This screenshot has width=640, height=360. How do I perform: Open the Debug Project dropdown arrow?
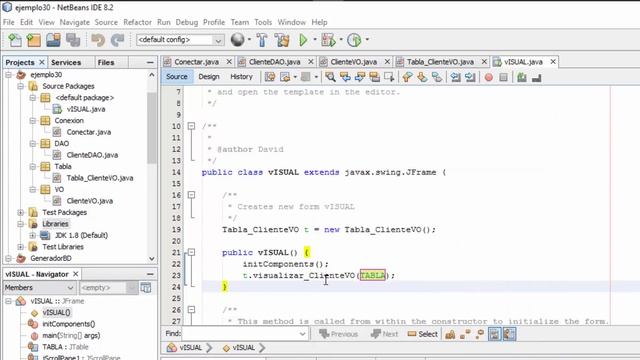[341, 40]
